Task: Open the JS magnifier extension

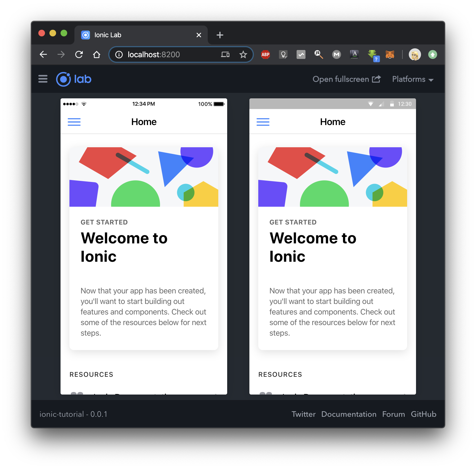Action: 319,54
